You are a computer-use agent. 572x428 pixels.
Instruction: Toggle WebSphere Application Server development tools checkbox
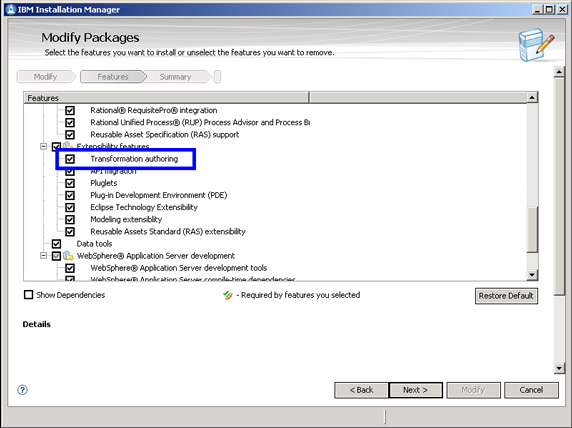[70, 268]
